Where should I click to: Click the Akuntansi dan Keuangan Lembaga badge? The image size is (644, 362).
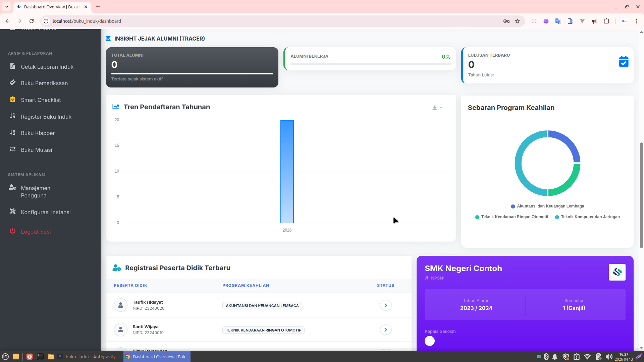pyautogui.click(x=262, y=306)
